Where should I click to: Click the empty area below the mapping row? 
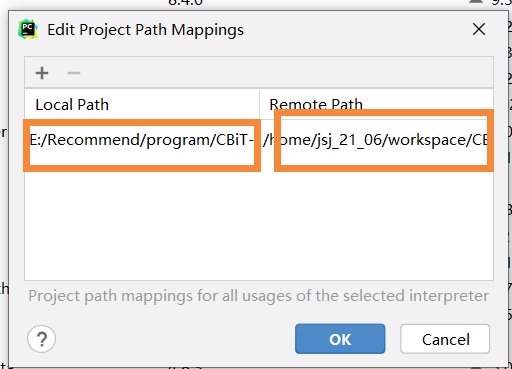click(259, 225)
